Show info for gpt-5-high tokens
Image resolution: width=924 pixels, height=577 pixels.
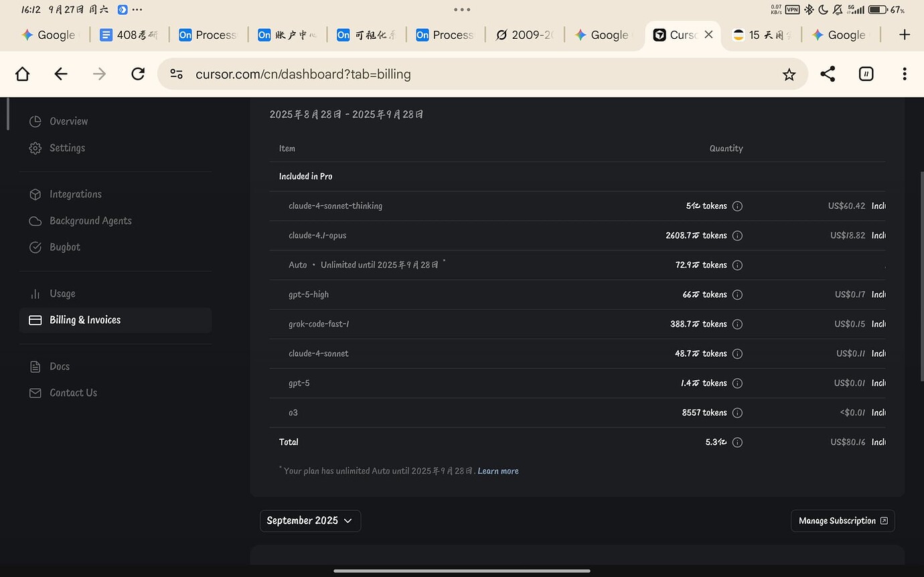click(737, 295)
